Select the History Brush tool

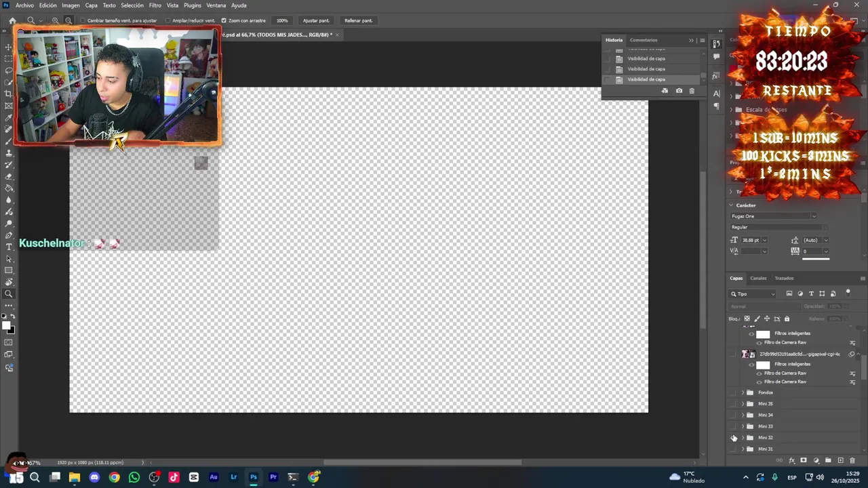(x=9, y=165)
